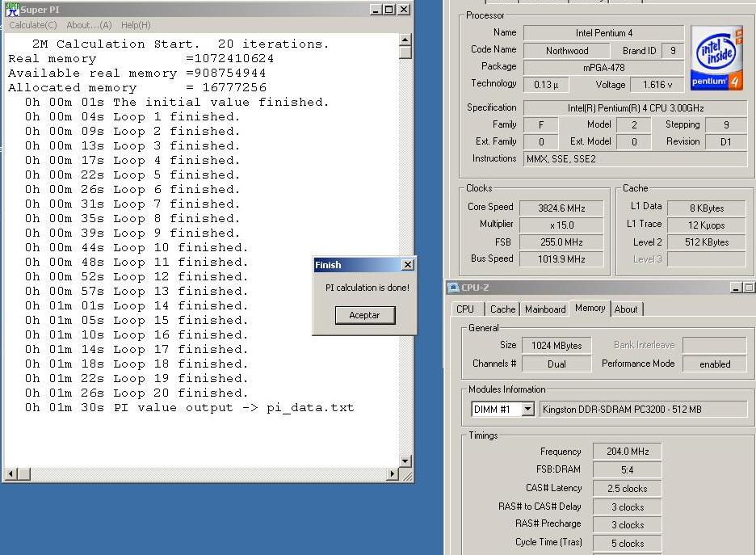Close the Finish dialog with X
Screen dimensions: 756x555
pos(407,265)
